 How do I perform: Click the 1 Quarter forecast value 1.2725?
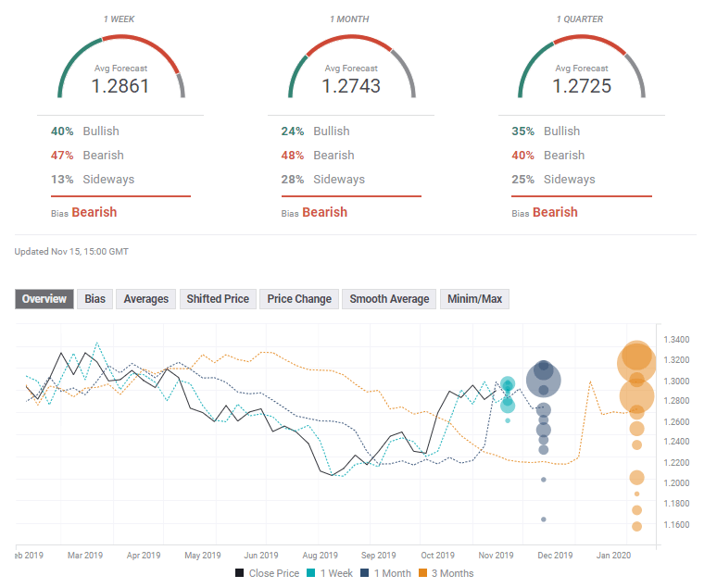click(x=582, y=86)
